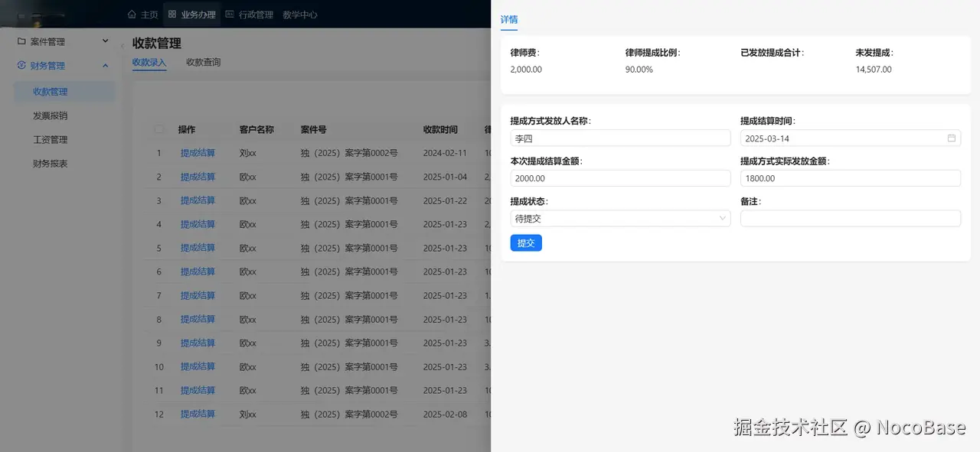Open the calendar icon in 提成结算时间 field
The height and width of the screenshot is (452, 980).
pos(952,138)
